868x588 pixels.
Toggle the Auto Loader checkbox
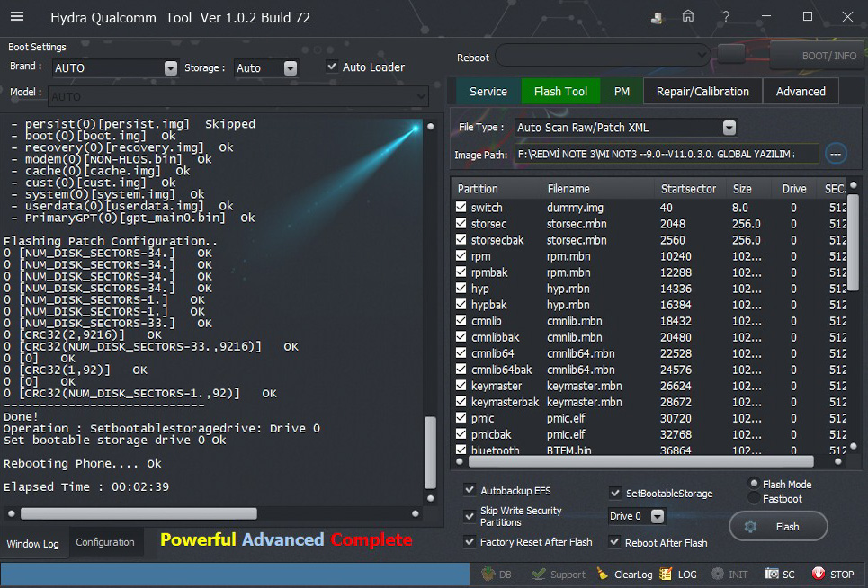[332, 67]
